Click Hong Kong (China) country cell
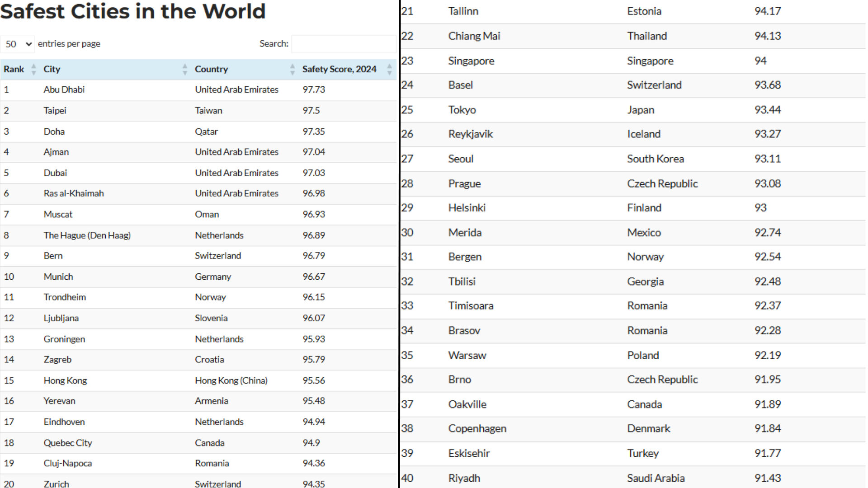 pyautogui.click(x=231, y=380)
